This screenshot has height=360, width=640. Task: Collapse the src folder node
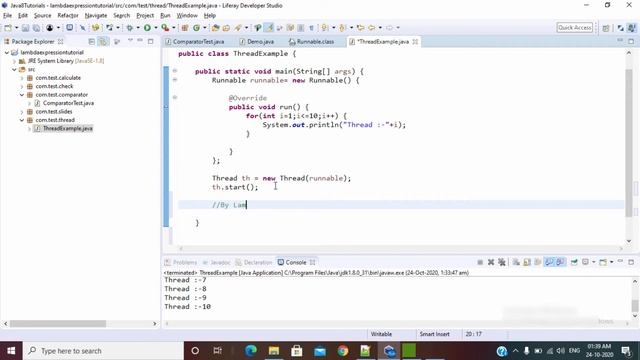[x=14, y=70]
